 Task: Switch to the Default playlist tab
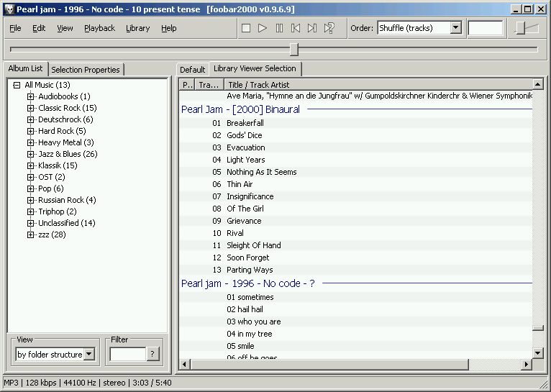192,70
